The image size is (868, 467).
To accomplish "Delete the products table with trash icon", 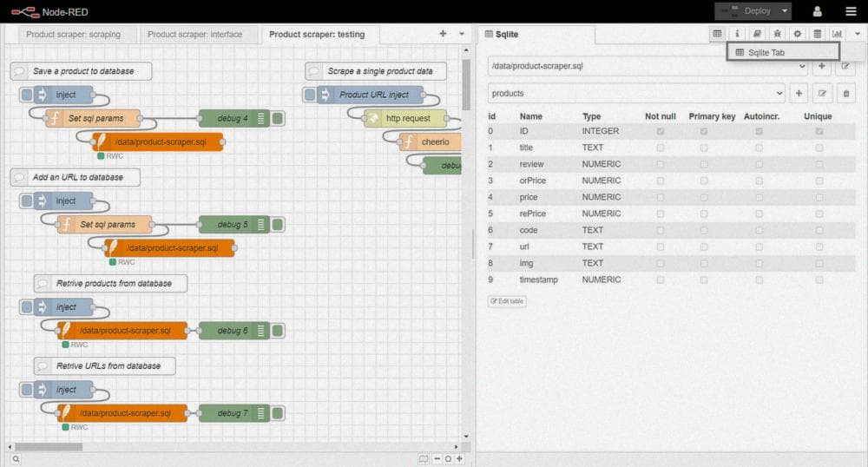I will 845,94.
